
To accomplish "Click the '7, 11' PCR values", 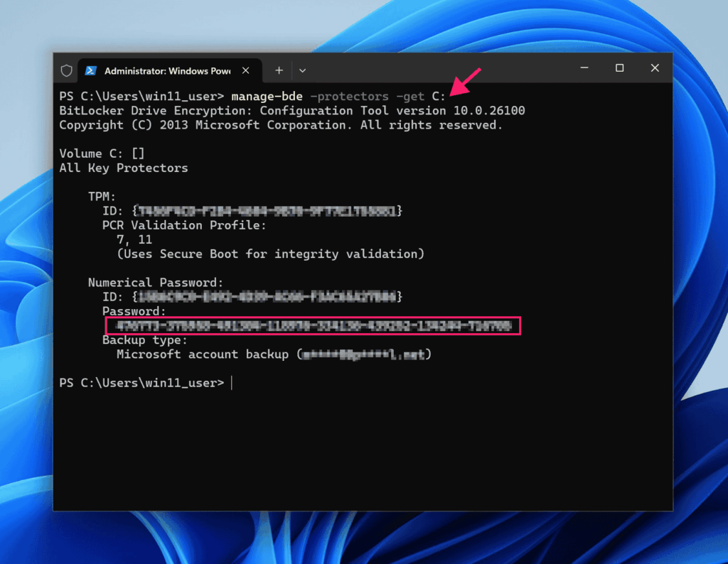I will coord(134,240).
